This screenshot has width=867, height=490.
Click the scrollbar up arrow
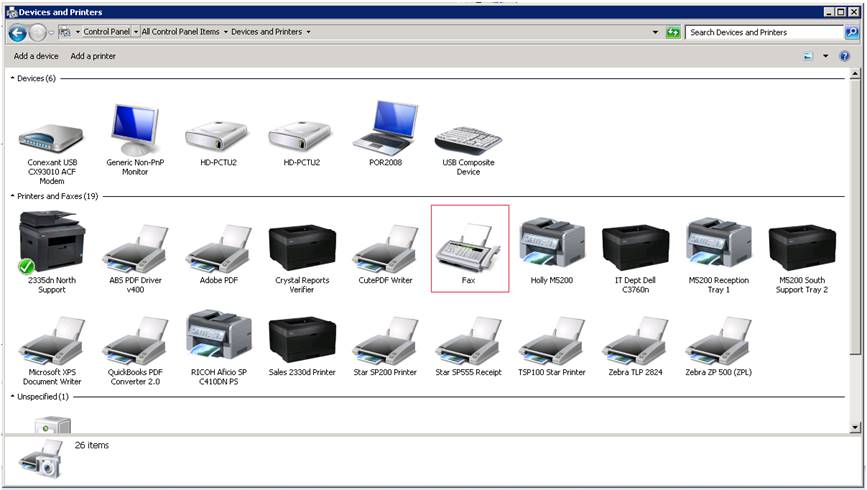point(855,74)
